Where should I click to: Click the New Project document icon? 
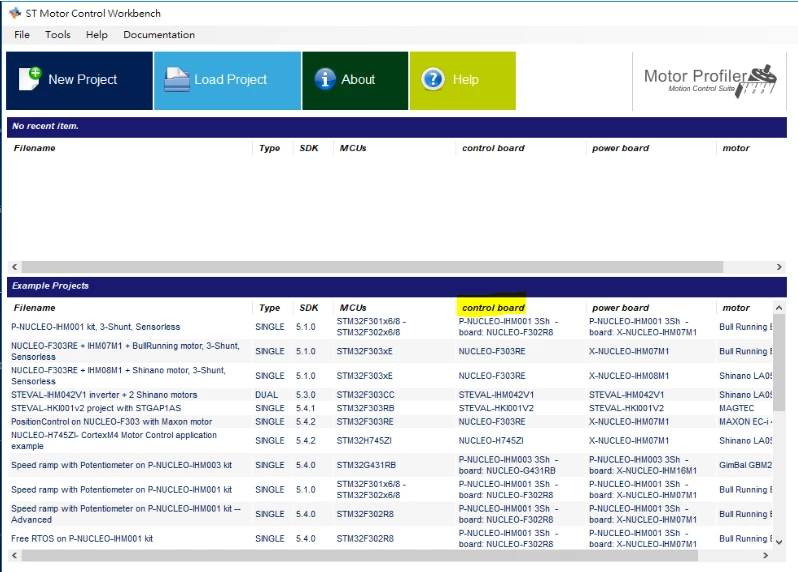pyautogui.click(x=30, y=79)
